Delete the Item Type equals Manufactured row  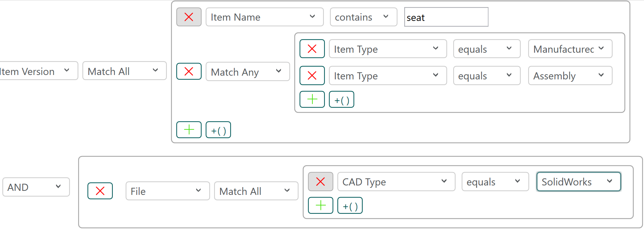pyautogui.click(x=312, y=49)
